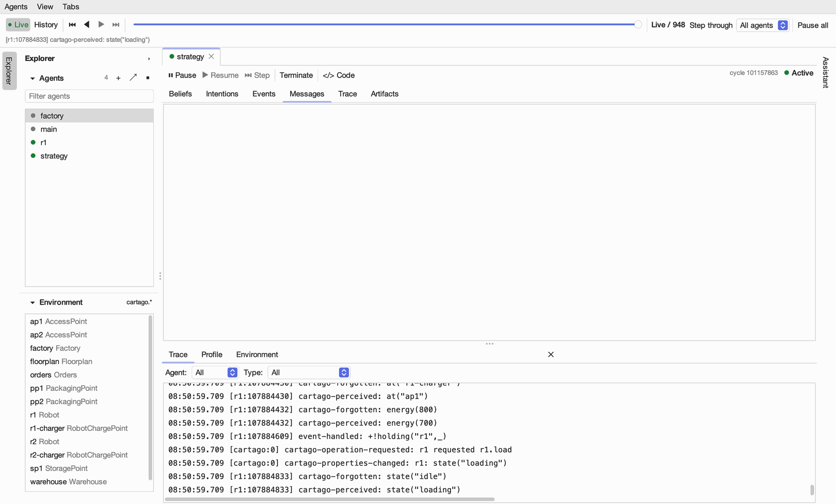
Task: Step back one history frame
Action: [x=87, y=25]
